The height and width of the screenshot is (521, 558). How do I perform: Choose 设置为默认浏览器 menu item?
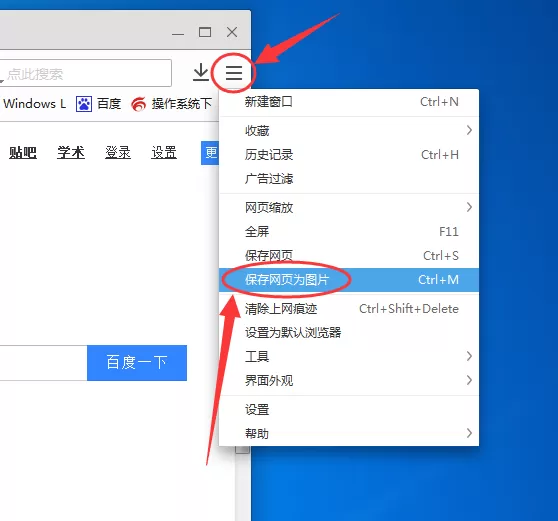click(x=349, y=332)
